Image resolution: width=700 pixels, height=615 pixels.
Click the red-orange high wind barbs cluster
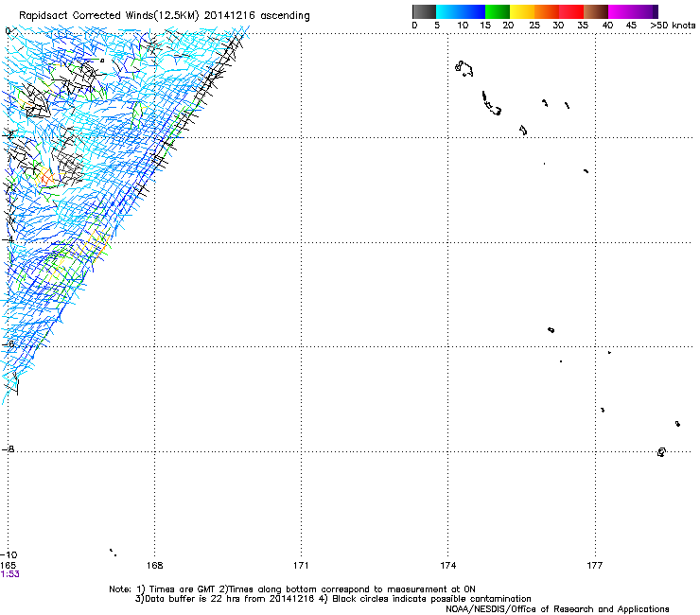(x=45, y=178)
